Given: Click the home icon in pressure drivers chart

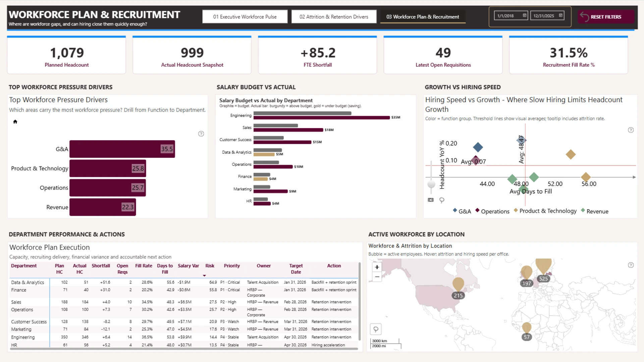Looking at the screenshot, I should (15, 122).
